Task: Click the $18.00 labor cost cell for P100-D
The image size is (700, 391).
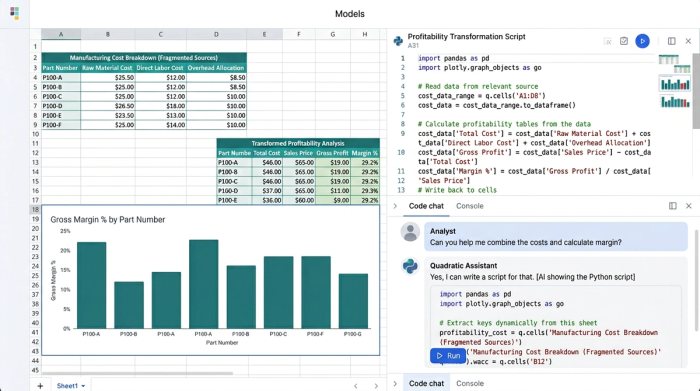Action: 160,106
